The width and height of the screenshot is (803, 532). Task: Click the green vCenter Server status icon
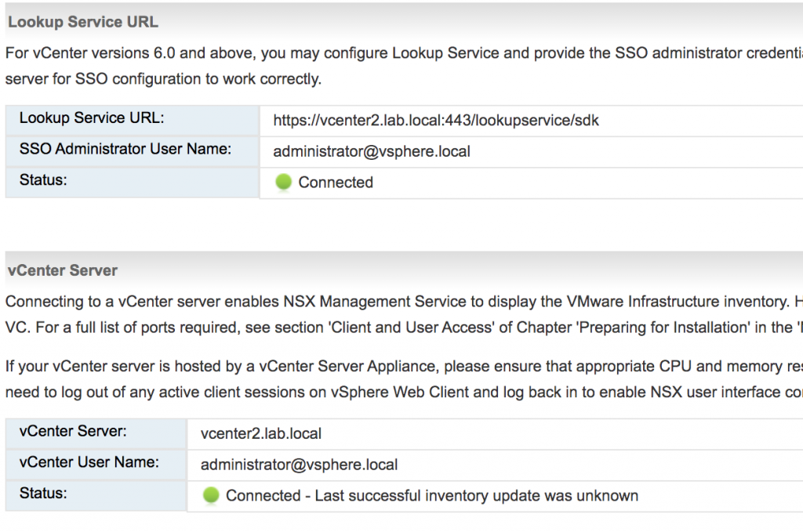click(211, 495)
